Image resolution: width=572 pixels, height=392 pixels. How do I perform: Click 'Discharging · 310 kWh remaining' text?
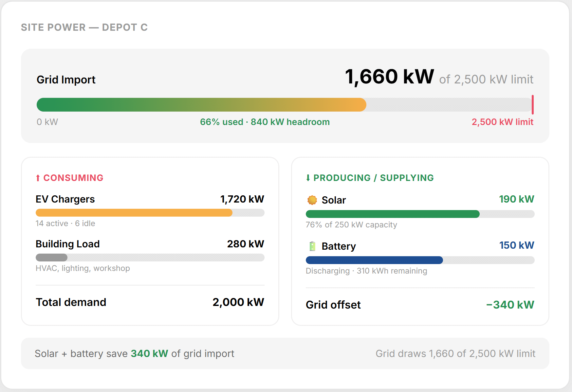[x=366, y=271]
